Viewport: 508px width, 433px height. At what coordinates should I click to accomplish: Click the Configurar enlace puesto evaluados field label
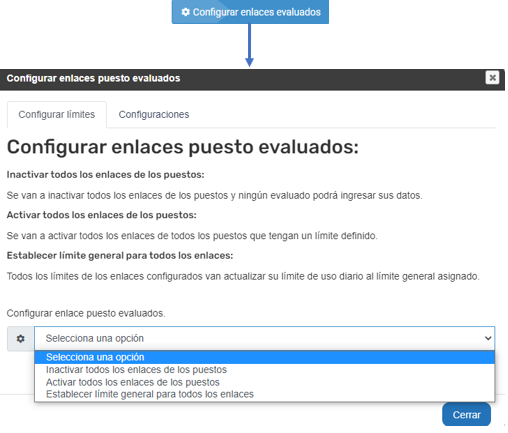(86, 313)
